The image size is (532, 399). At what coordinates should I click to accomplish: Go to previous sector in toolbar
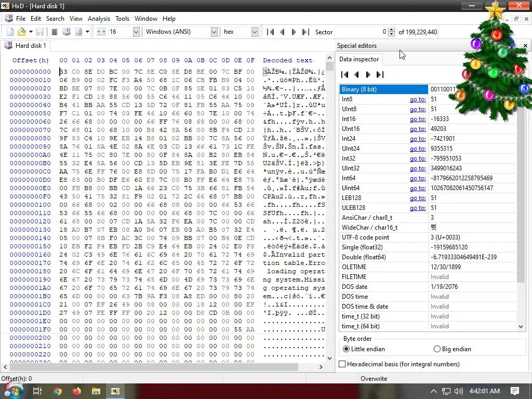(x=282, y=32)
